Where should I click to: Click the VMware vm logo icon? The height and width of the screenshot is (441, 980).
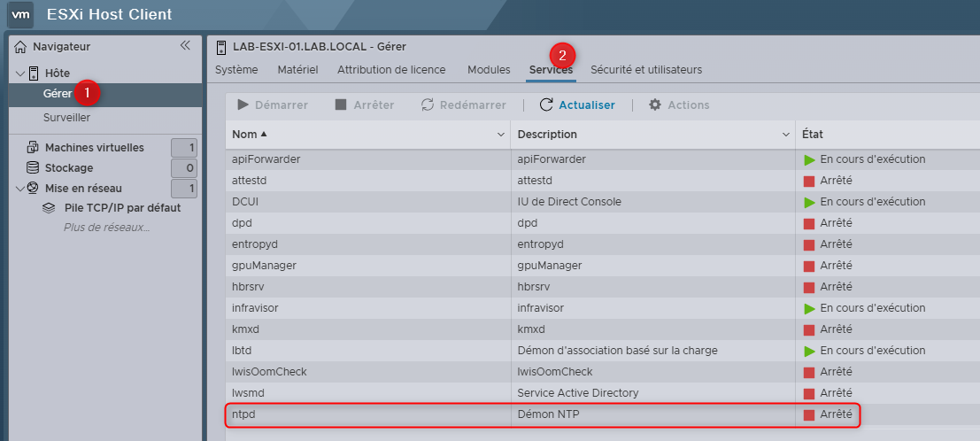(22, 14)
